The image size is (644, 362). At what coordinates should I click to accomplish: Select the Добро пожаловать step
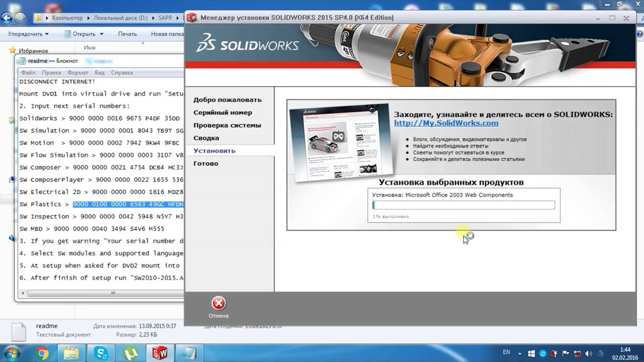pos(227,100)
